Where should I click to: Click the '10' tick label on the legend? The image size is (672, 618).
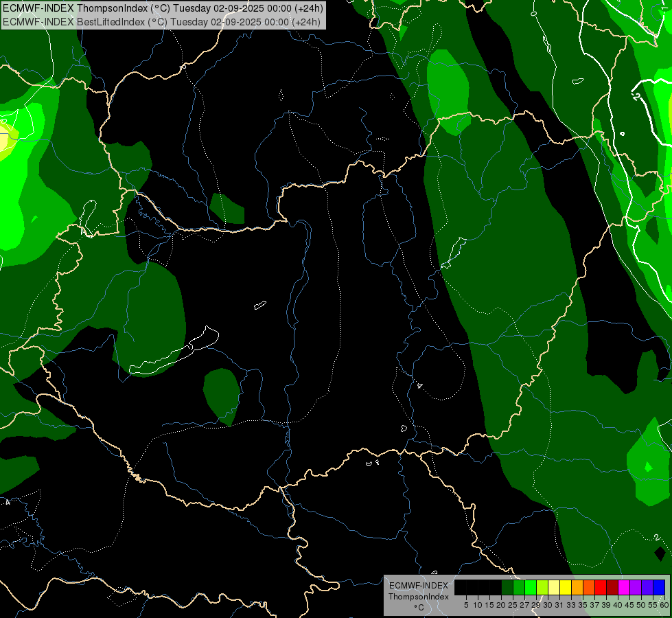click(x=478, y=605)
